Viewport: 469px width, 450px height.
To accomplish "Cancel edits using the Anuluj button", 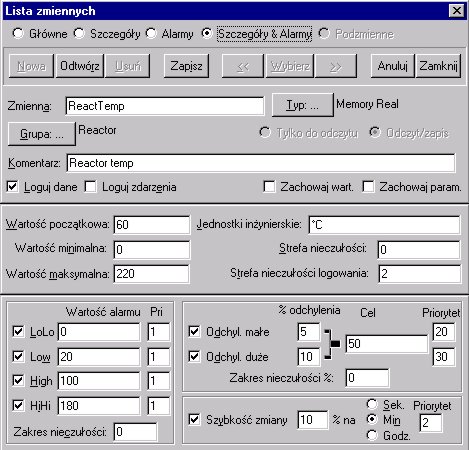I will tap(392, 66).
